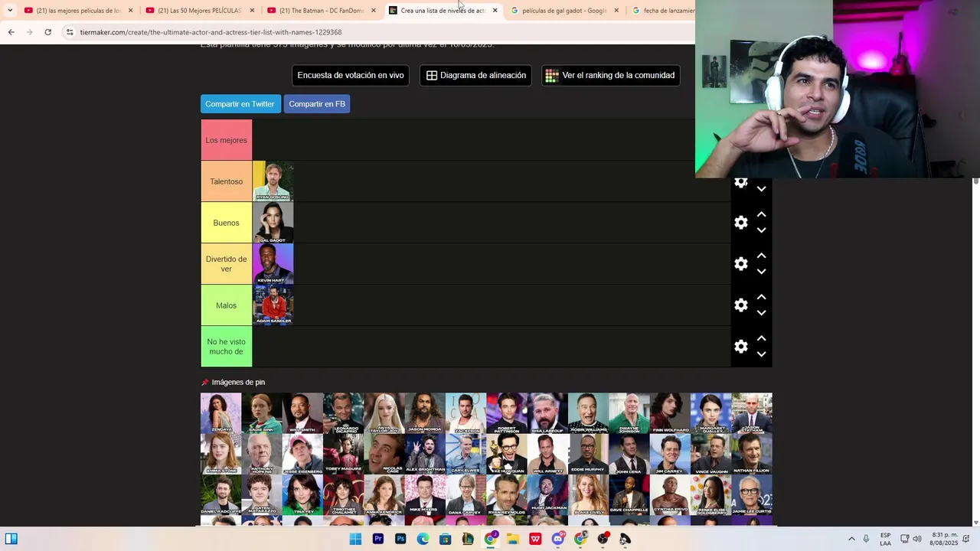980x551 pixels.
Task: Move the Malos row up
Action: coord(761,298)
